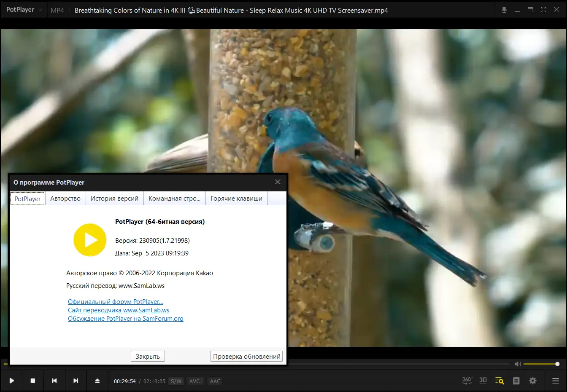This screenshot has height=392, width=567.
Task: Click the yellow PotPlayer logo
Action: (x=90, y=240)
